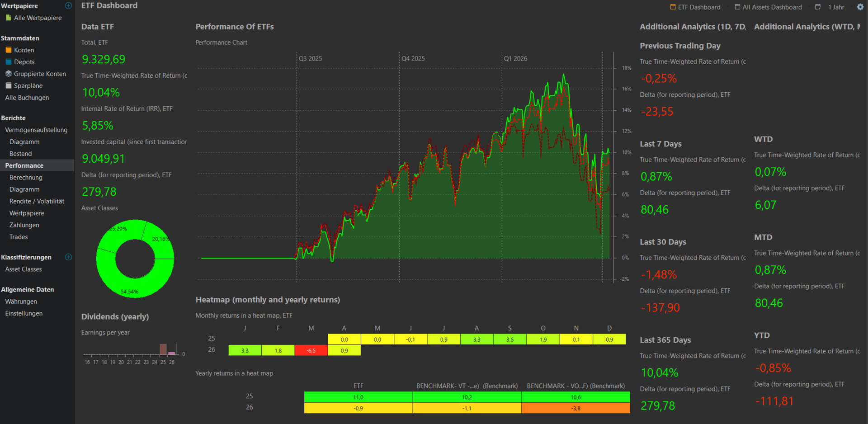The width and height of the screenshot is (868, 424).
Task: Open dashboard settings gear icon
Action: [860, 7]
